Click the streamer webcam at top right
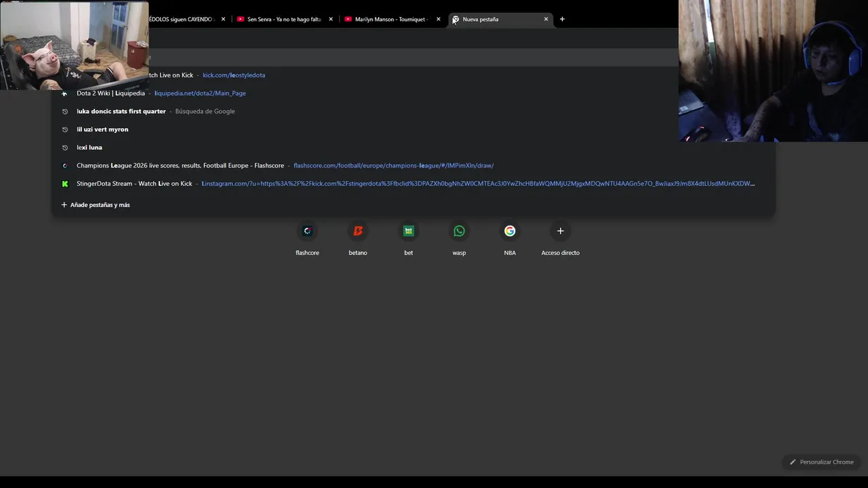The height and width of the screenshot is (488, 868). click(773, 70)
